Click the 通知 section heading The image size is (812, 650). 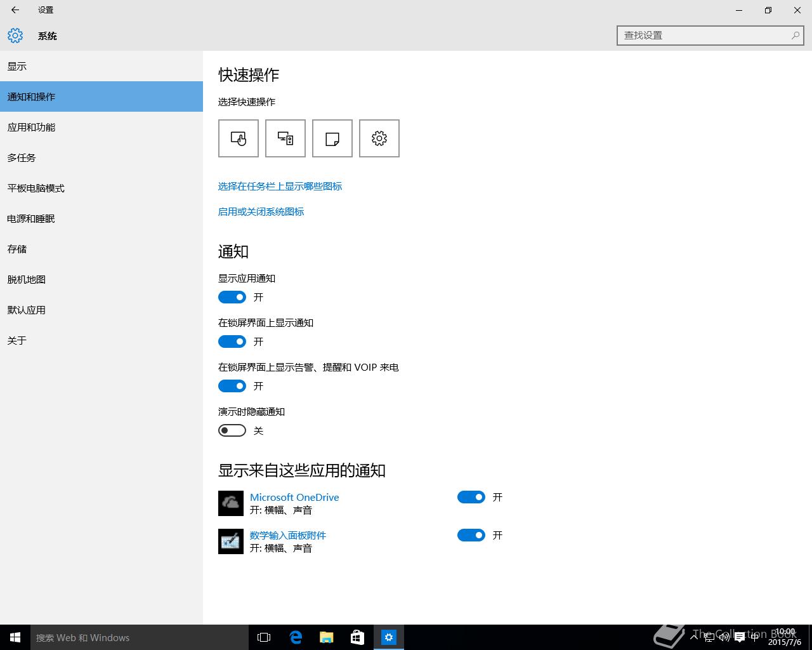[233, 251]
